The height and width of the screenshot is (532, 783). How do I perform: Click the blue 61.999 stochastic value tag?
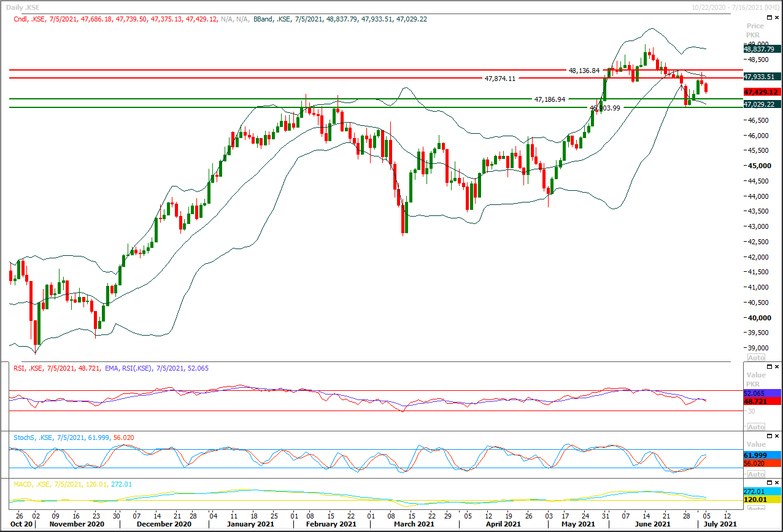tap(761, 455)
